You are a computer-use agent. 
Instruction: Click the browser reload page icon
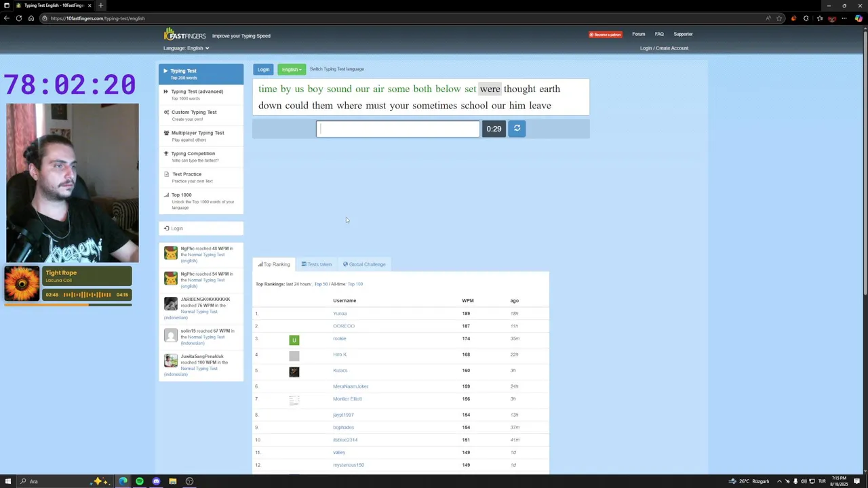click(19, 18)
